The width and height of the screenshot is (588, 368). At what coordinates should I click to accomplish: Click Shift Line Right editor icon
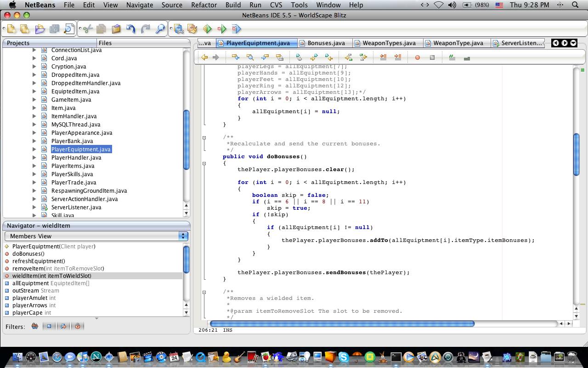click(398, 57)
